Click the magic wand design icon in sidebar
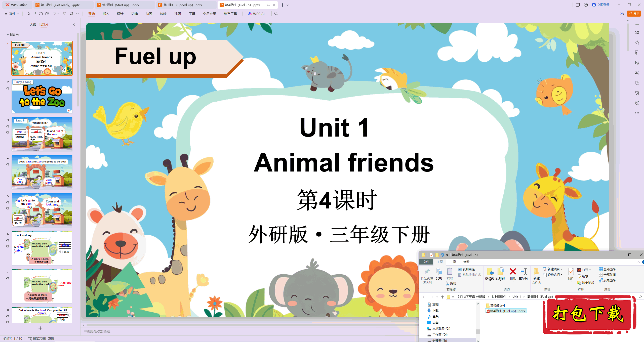Screen dimensions: 644x342 point(637,73)
